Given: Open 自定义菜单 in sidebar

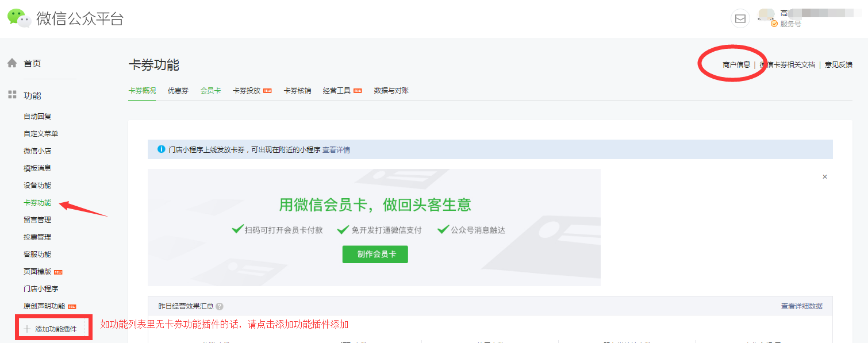Looking at the screenshot, I should pos(41,133).
